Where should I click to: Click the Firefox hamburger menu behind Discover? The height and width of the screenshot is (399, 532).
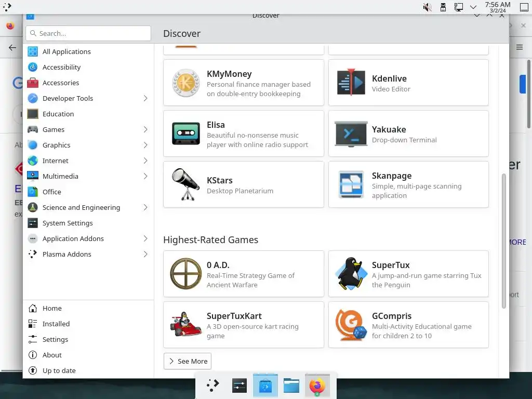pos(520,47)
